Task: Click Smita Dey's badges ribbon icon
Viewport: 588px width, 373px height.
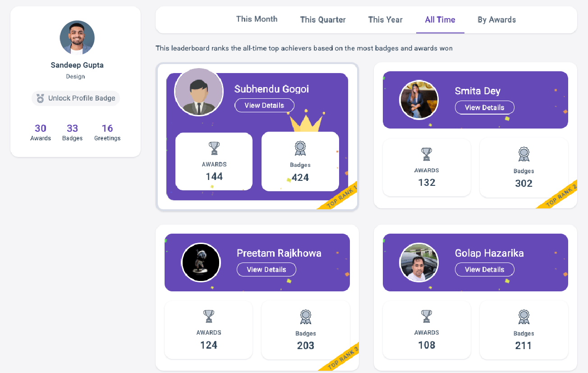Action: [x=524, y=154]
